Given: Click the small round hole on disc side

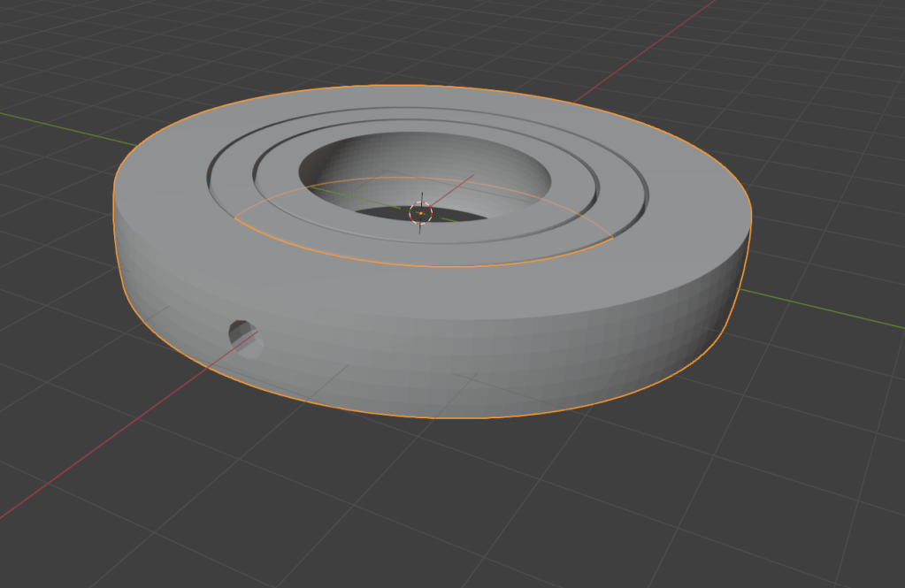Looking at the screenshot, I should 243,337.
